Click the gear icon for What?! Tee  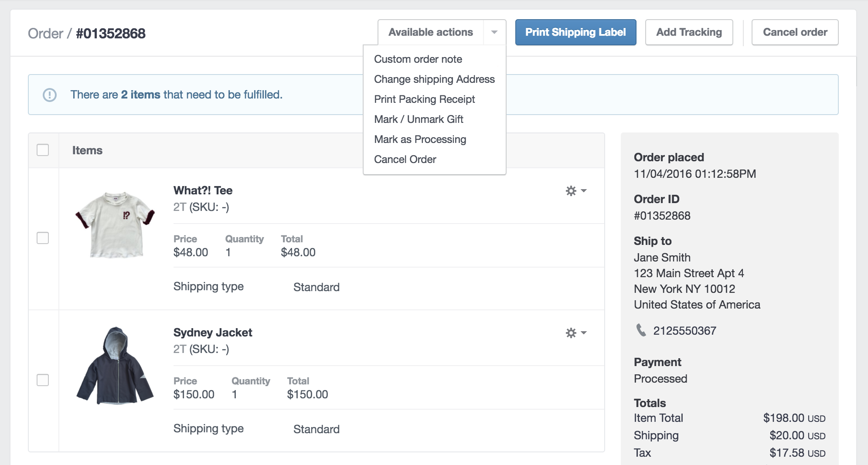point(571,191)
